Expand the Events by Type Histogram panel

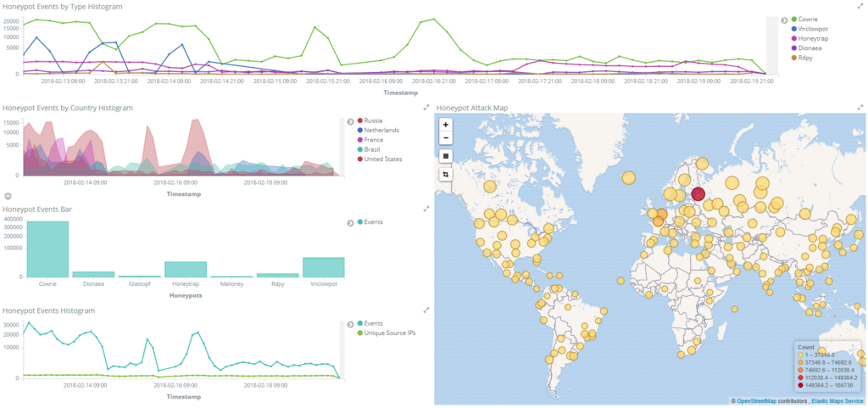pos(860,7)
